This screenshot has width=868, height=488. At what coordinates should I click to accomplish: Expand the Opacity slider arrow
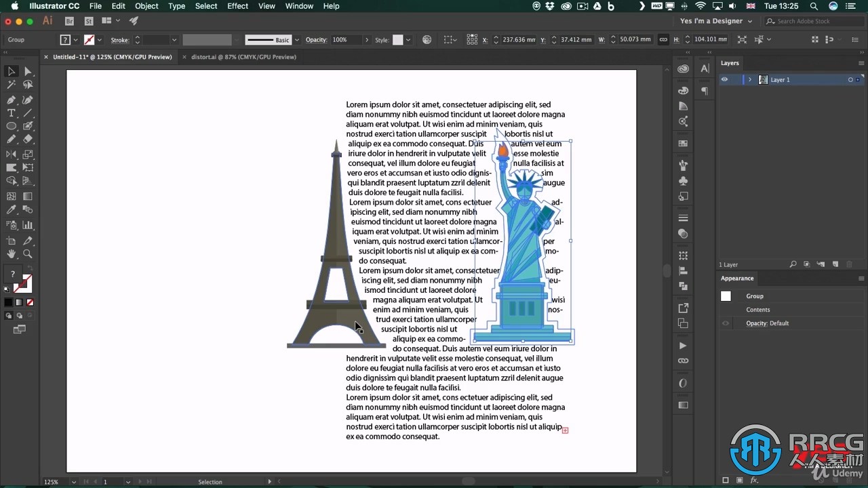tap(367, 40)
